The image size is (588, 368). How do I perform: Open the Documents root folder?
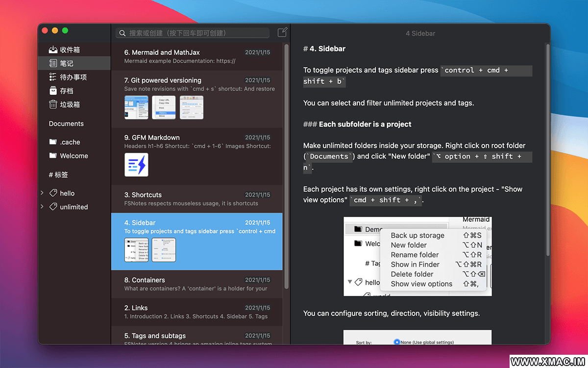pos(66,124)
